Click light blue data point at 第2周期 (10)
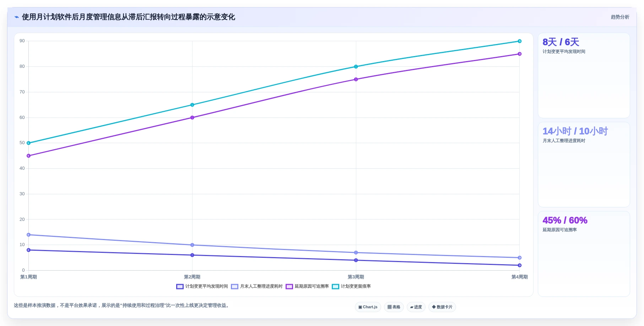The image size is (644, 326). pos(192,245)
